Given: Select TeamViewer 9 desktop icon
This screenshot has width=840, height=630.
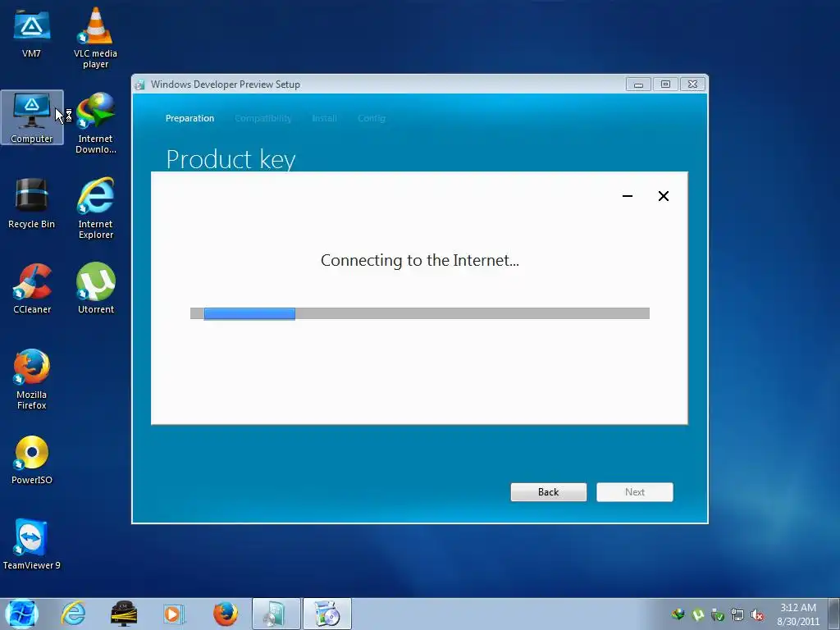Looking at the screenshot, I should pos(32,545).
